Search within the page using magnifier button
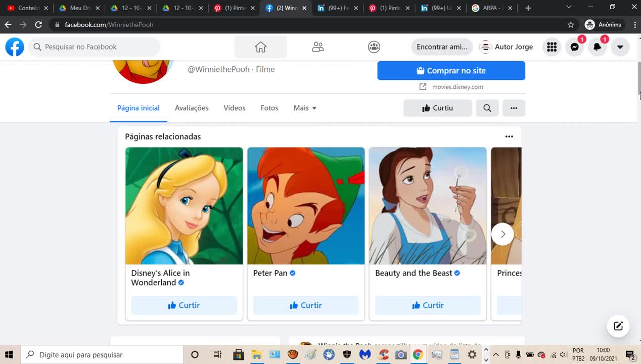 tap(487, 108)
